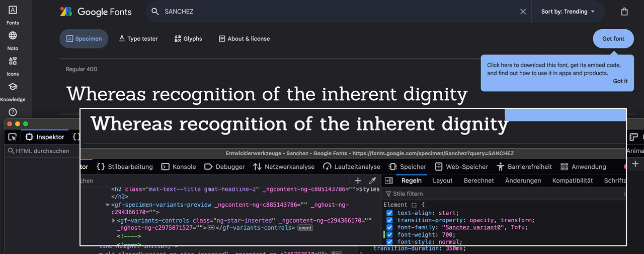This screenshot has width=644, height=254.
Task: Open the Glyphs tab
Action: click(188, 39)
